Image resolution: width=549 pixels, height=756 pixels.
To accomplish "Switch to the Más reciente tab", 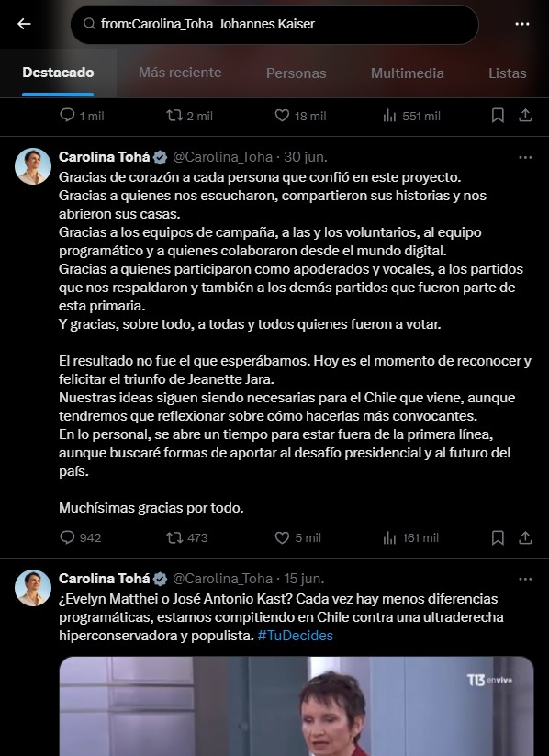I will [x=180, y=73].
